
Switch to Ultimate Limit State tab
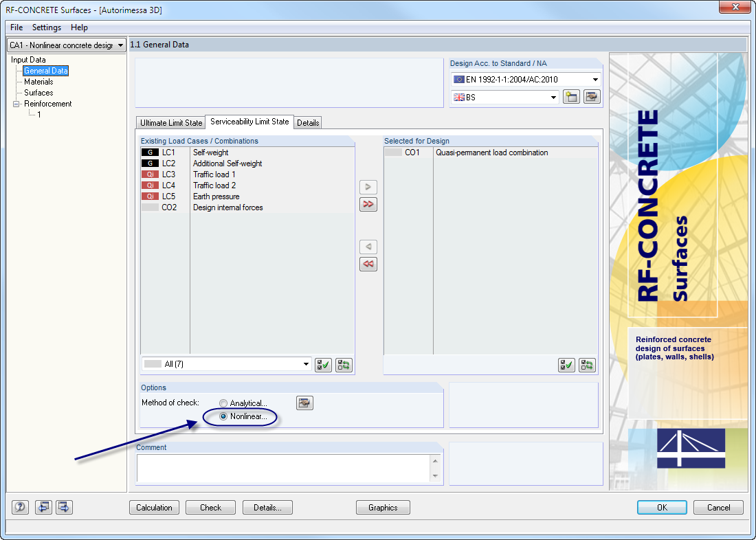click(x=170, y=123)
